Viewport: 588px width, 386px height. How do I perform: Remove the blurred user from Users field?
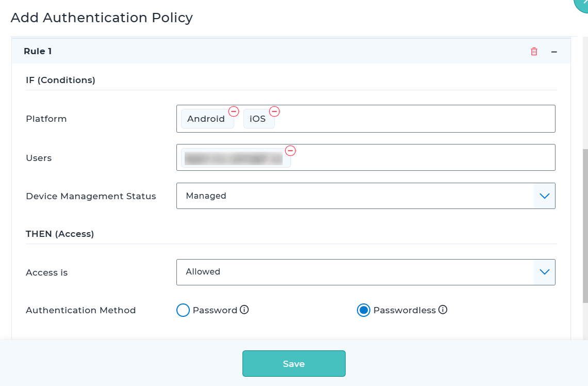[290, 151]
